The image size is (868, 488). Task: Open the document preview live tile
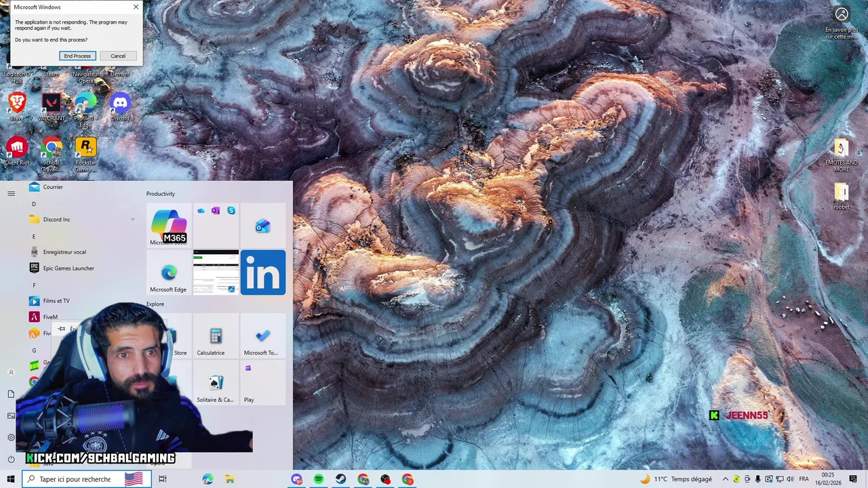tap(216, 272)
